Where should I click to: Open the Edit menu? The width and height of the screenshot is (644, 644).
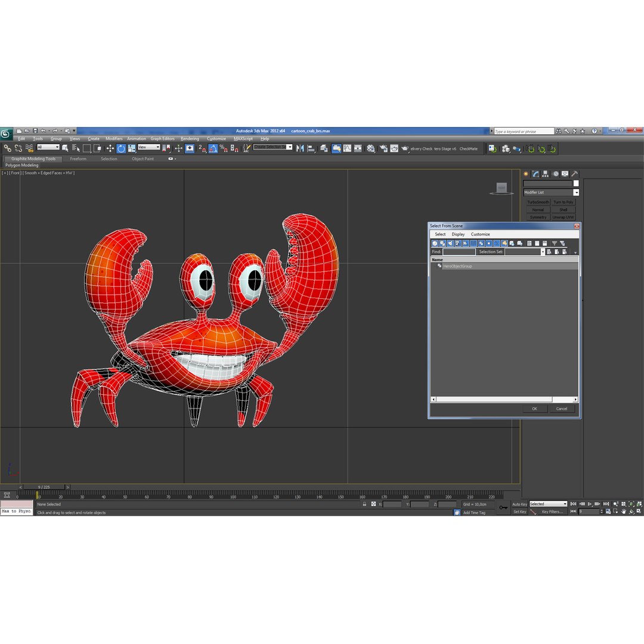21,139
